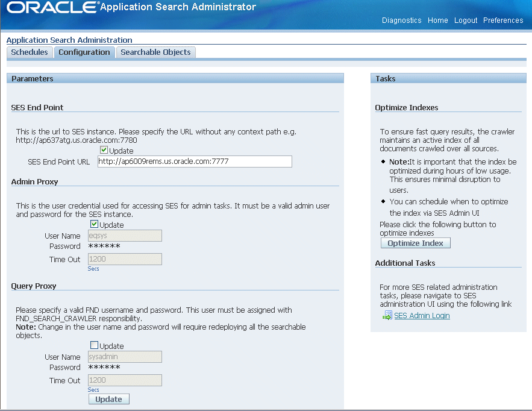The height and width of the screenshot is (411, 532).
Task: Click Query Proxy password asterisks
Action: [104, 367]
